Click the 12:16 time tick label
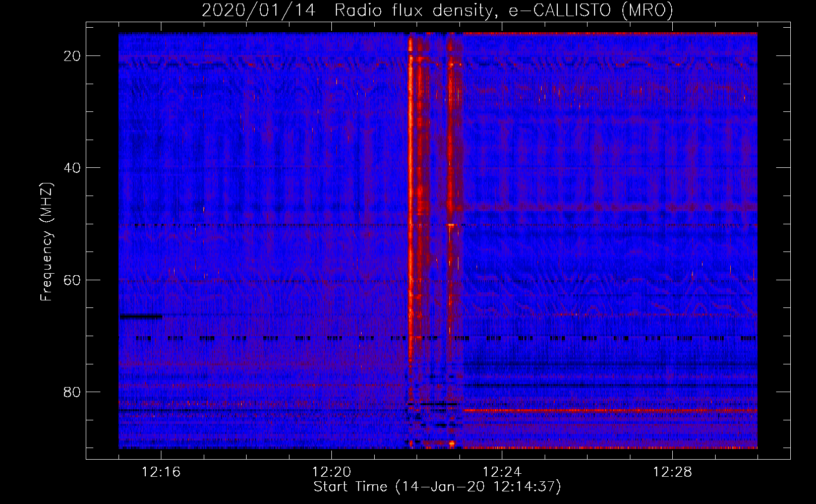The image size is (816, 504). click(x=161, y=472)
